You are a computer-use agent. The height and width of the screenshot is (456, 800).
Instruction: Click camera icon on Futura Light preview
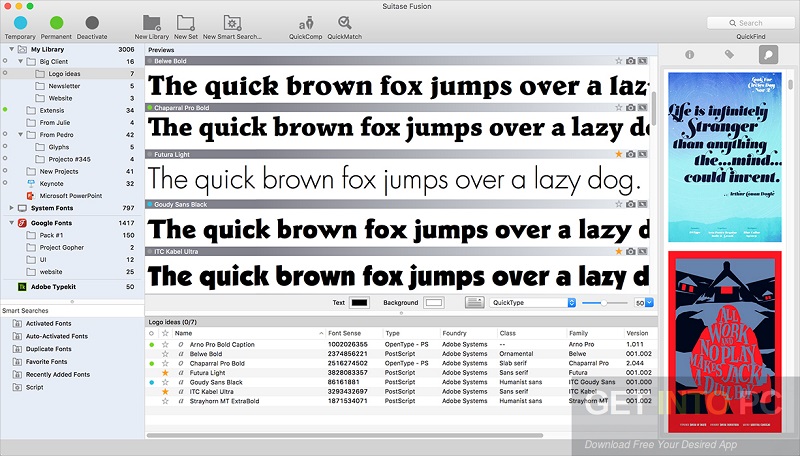point(631,154)
